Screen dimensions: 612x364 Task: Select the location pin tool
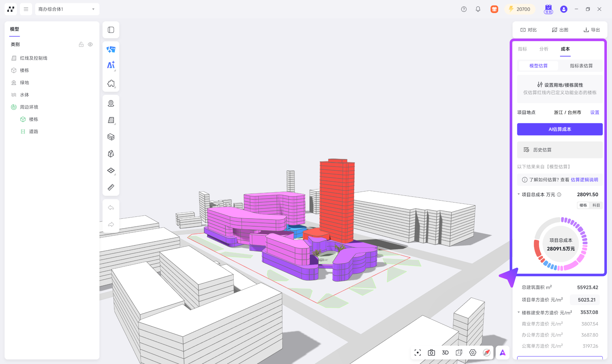(x=111, y=103)
